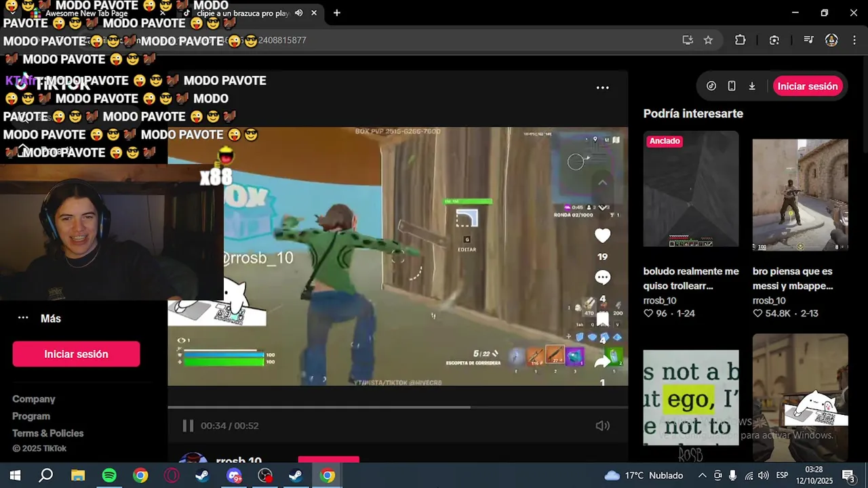The image size is (868, 488).
Task: Click the download app arrow icon
Action: click(x=752, y=86)
